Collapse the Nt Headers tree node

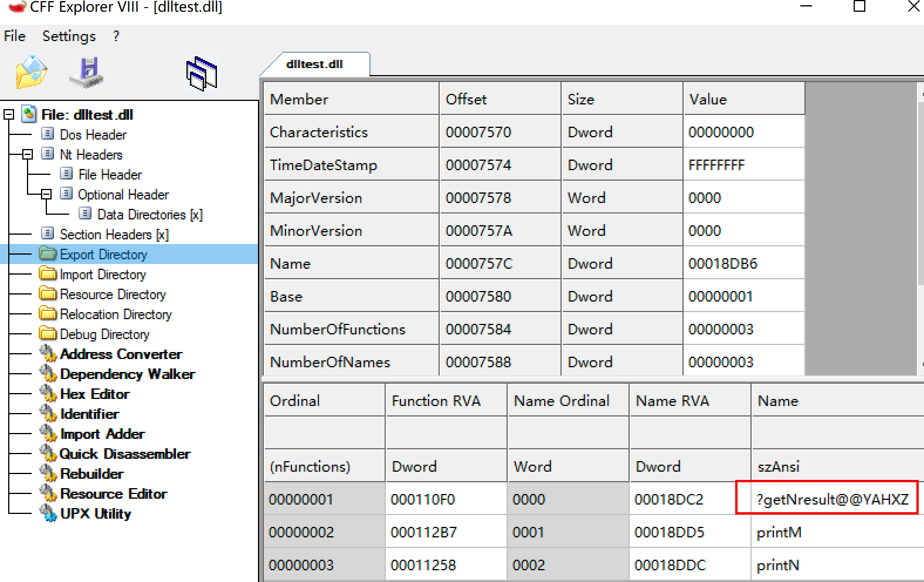pyautogui.click(x=28, y=155)
